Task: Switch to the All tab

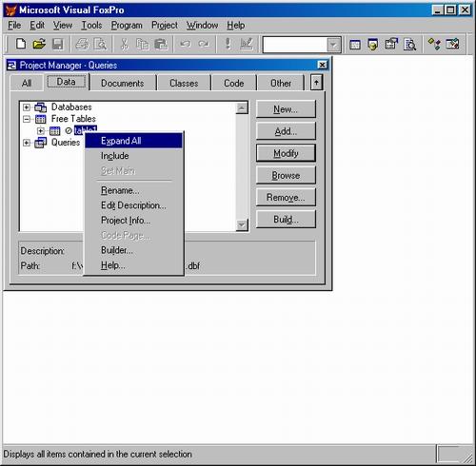Action: (x=27, y=83)
